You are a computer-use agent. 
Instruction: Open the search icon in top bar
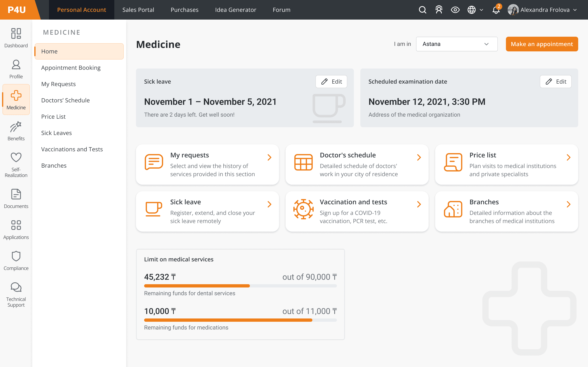coord(423,10)
